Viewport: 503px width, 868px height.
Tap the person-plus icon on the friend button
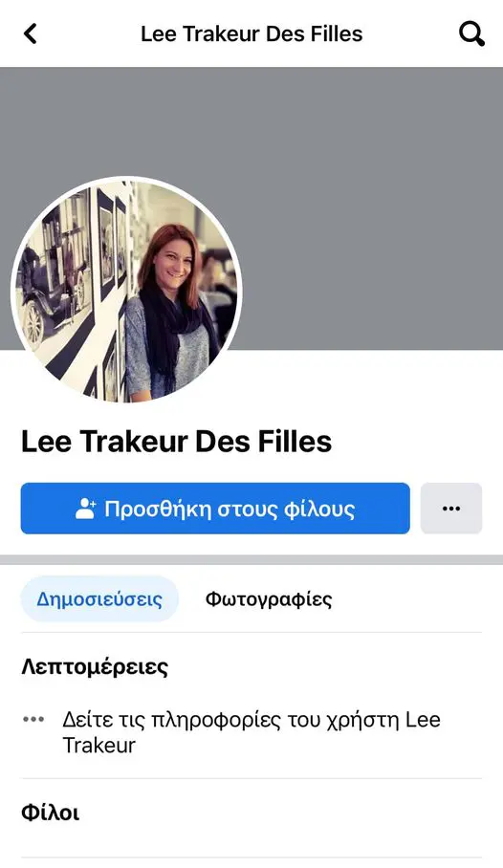point(85,509)
